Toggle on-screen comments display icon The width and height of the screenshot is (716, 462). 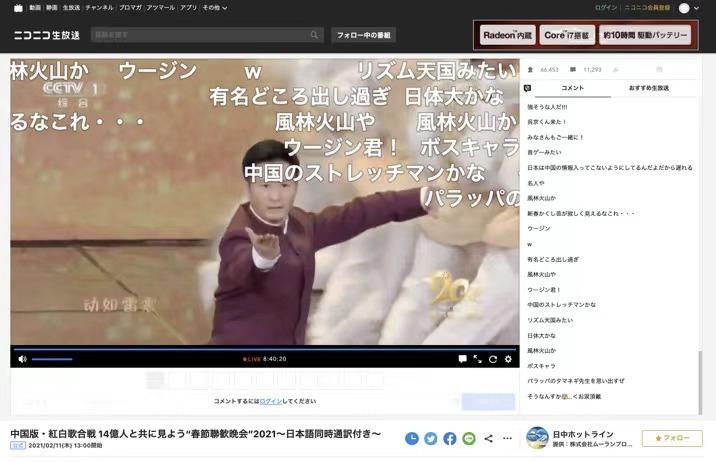(463, 359)
